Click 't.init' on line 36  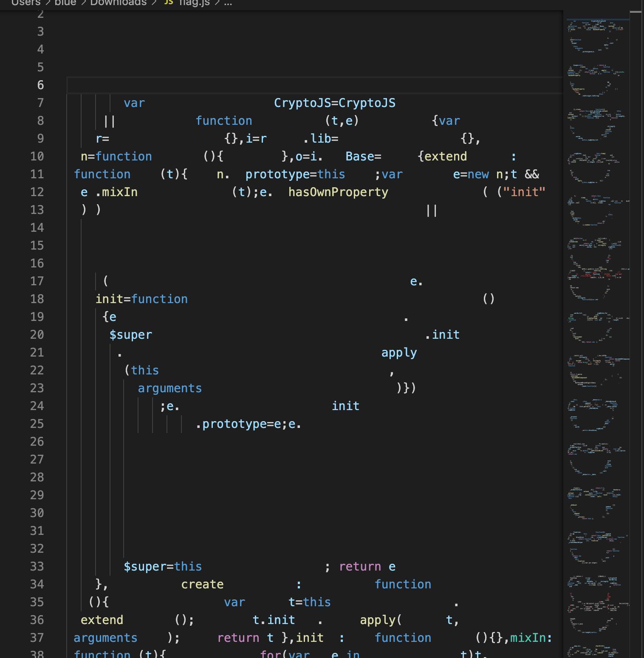coord(274,620)
